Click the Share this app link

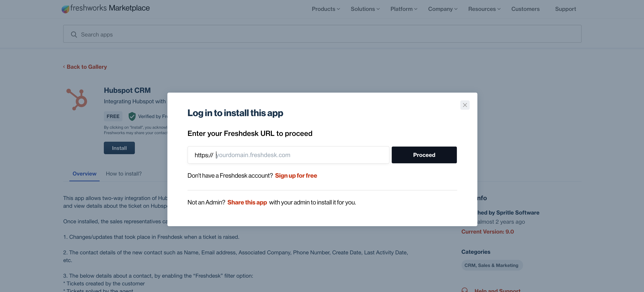pyautogui.click(x=247, y=202)
